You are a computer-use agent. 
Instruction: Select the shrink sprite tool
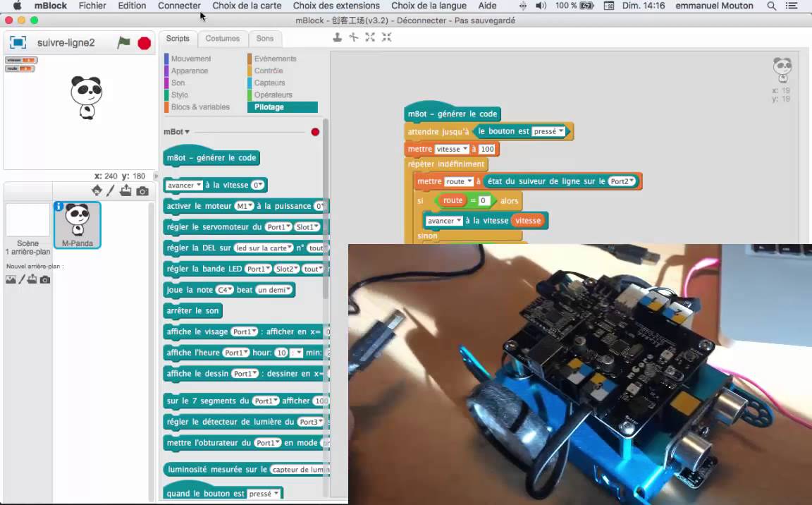(x=387, y=37)
